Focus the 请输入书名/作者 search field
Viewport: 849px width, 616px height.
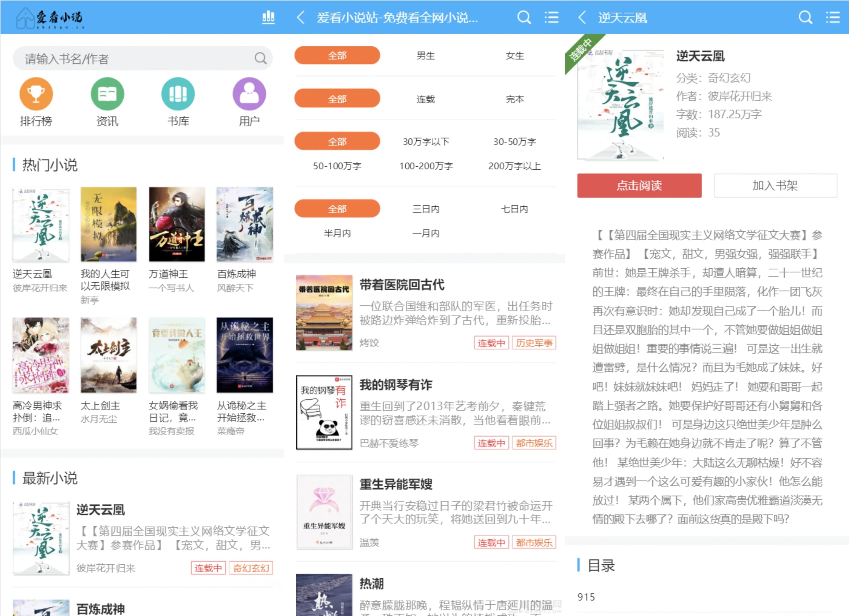pyautogui.click(x=142, y=59)
